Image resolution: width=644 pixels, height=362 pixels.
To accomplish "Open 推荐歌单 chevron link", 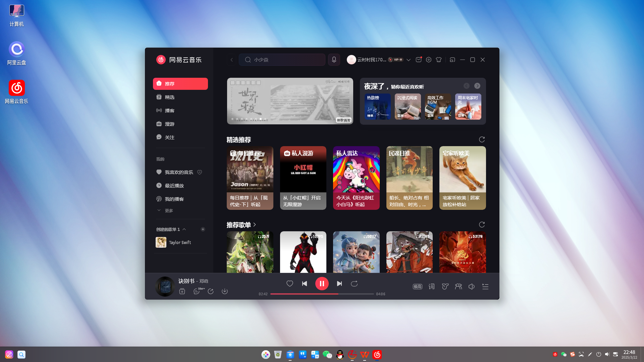I will click(x=255, y=225).
